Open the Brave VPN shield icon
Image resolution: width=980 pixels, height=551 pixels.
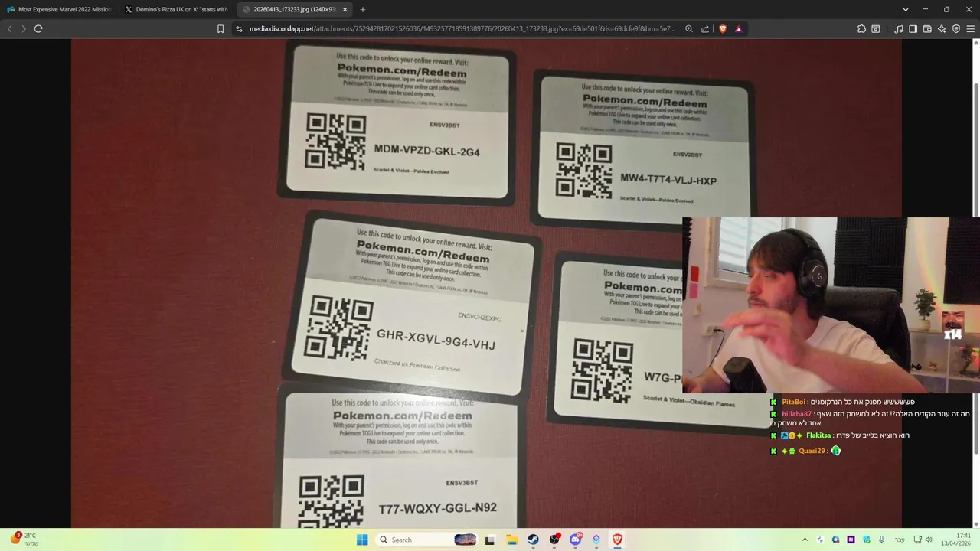pos(956,28)
